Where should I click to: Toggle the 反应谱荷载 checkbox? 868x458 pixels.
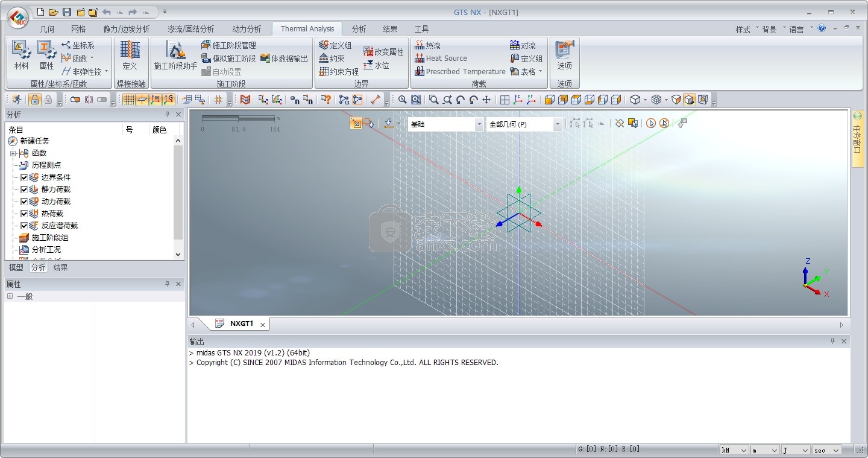click(x=24, y=226)
